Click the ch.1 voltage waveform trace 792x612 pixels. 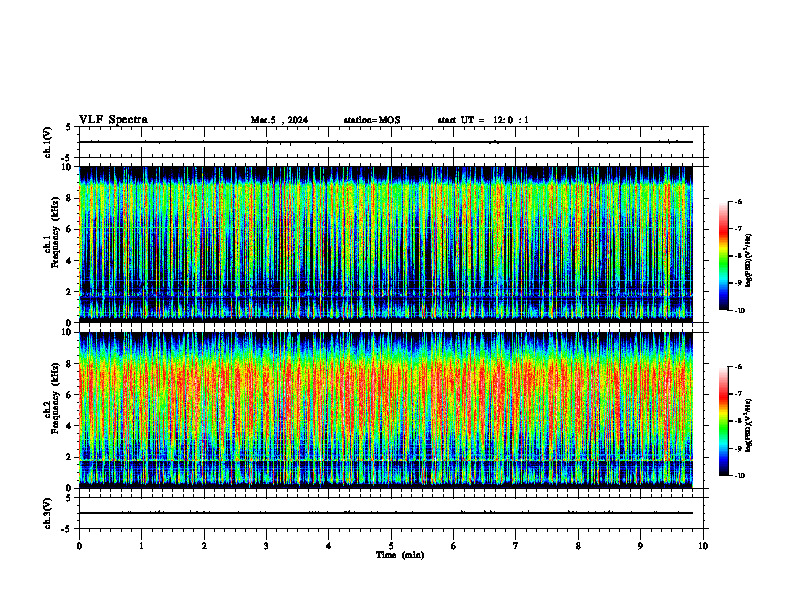tap(386, 142)
